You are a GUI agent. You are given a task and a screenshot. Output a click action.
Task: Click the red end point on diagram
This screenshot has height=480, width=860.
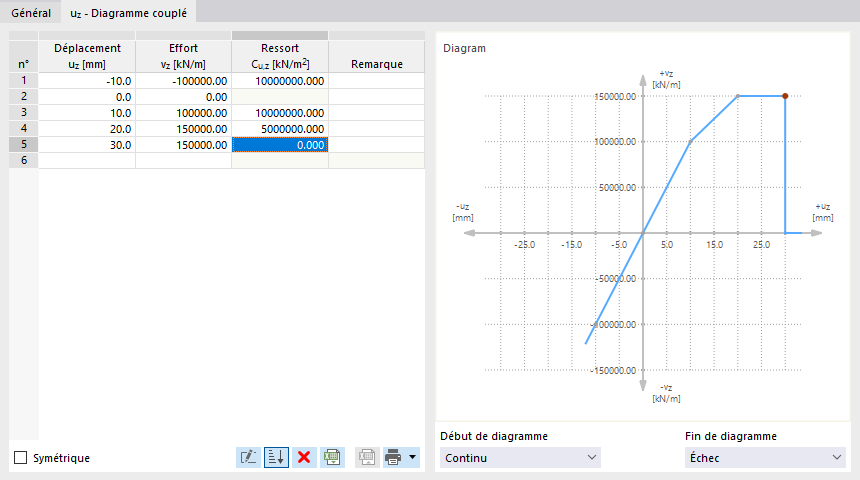pyautogui.click(x=785, y=96)
